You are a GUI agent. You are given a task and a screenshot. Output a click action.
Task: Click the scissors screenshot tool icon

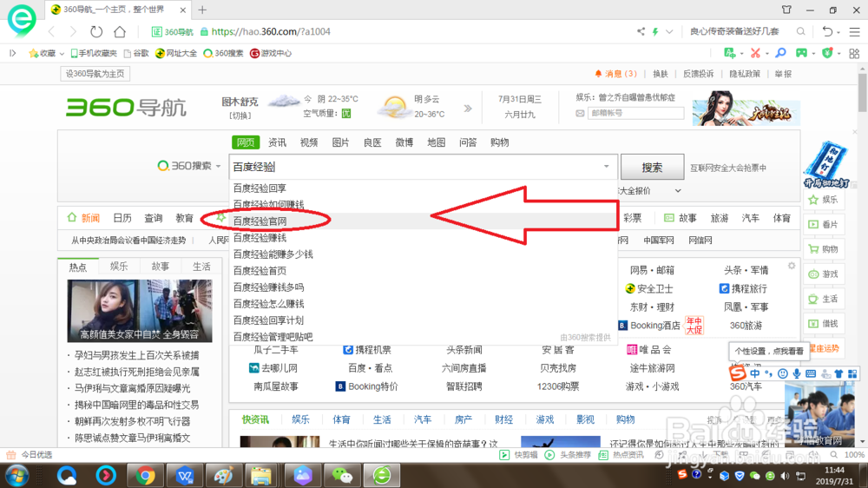coord(755,53)
